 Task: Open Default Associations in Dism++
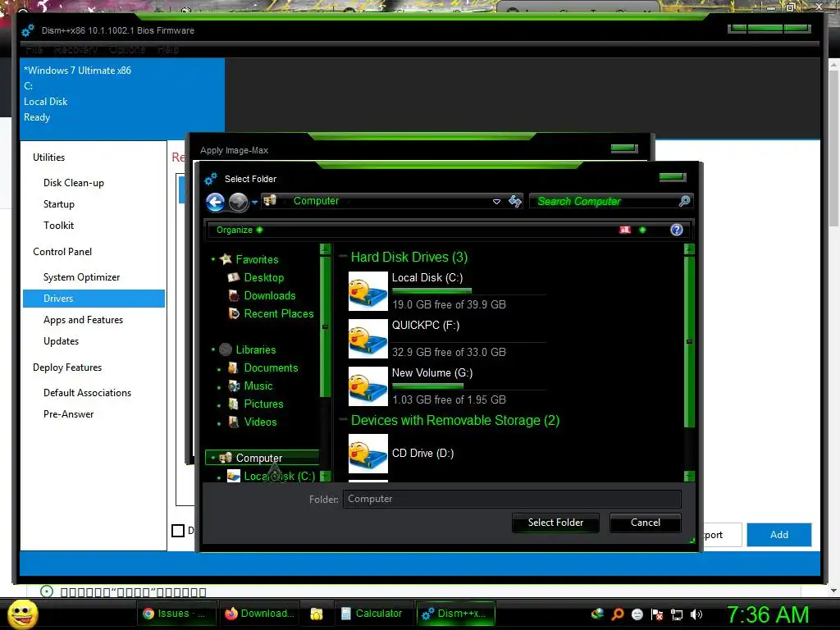87,393
